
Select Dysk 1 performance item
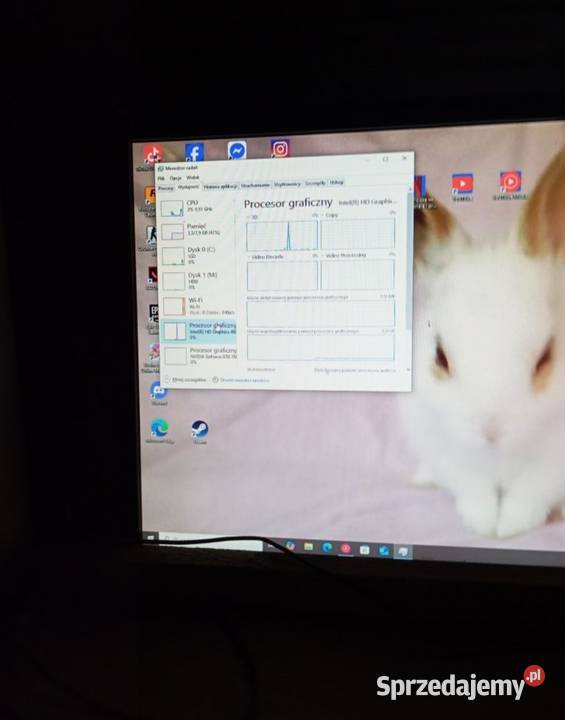click(198, 281)
